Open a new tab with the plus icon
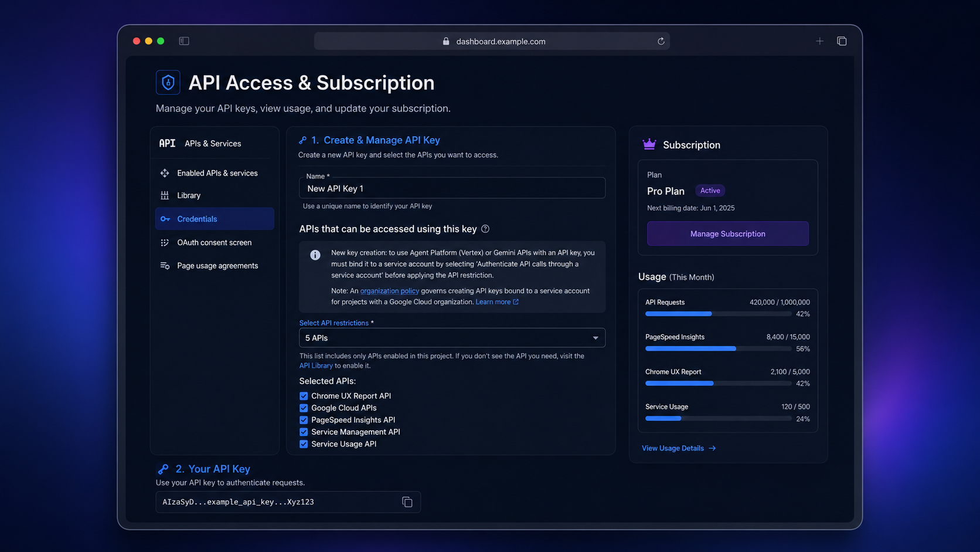The image size is (980, 552). (819, 41)
